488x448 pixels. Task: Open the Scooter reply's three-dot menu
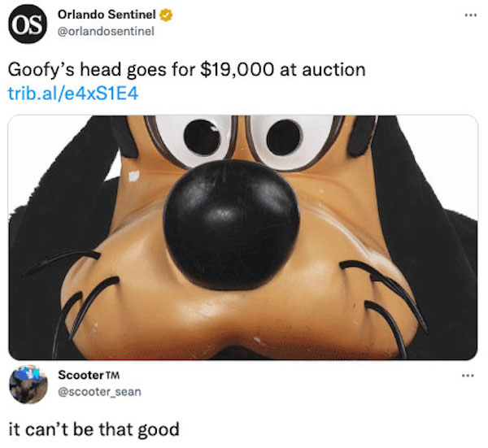[468, 376]
